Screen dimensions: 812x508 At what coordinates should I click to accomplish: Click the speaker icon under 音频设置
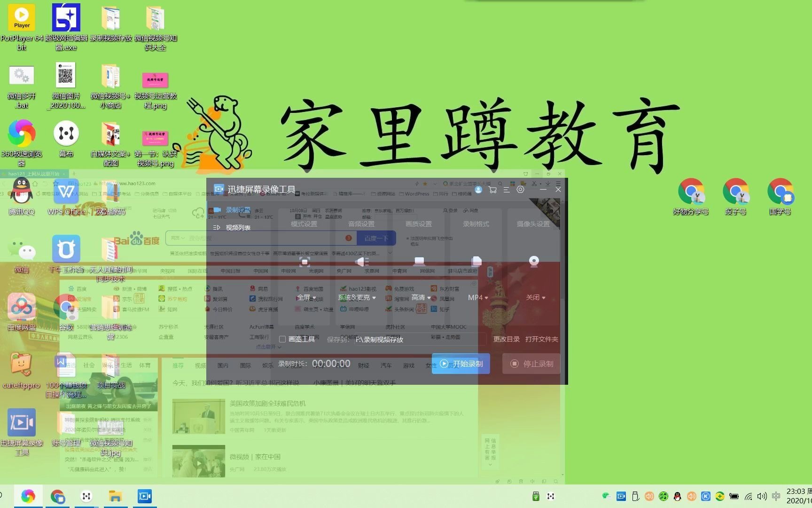(362, 262)
